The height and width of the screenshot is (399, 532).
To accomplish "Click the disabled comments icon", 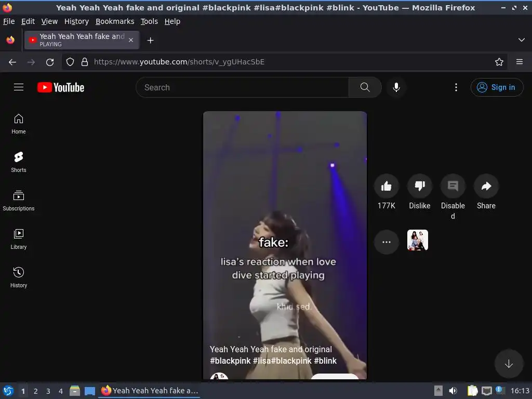I will tap(453, 186).
